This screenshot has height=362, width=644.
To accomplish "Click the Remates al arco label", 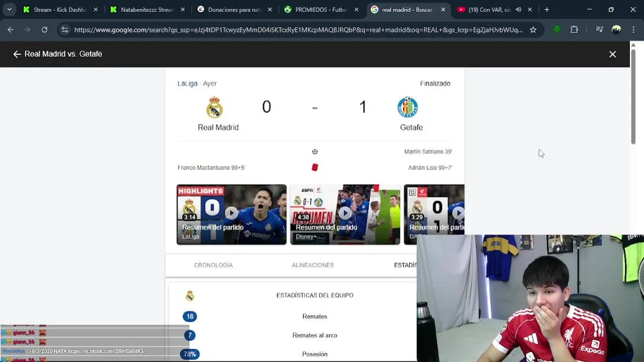I will 315,335.
